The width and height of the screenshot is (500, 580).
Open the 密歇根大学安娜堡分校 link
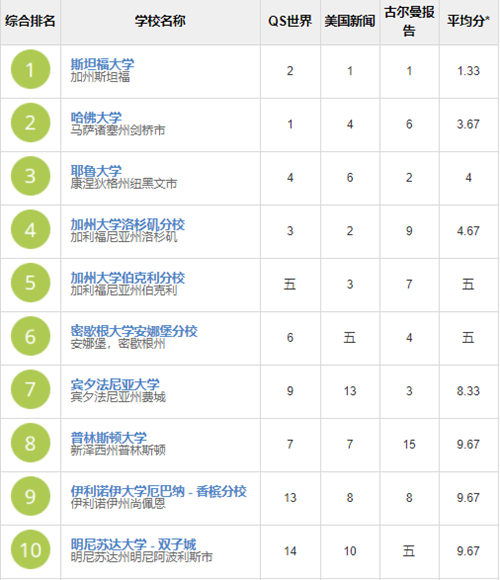coord(134,331)
